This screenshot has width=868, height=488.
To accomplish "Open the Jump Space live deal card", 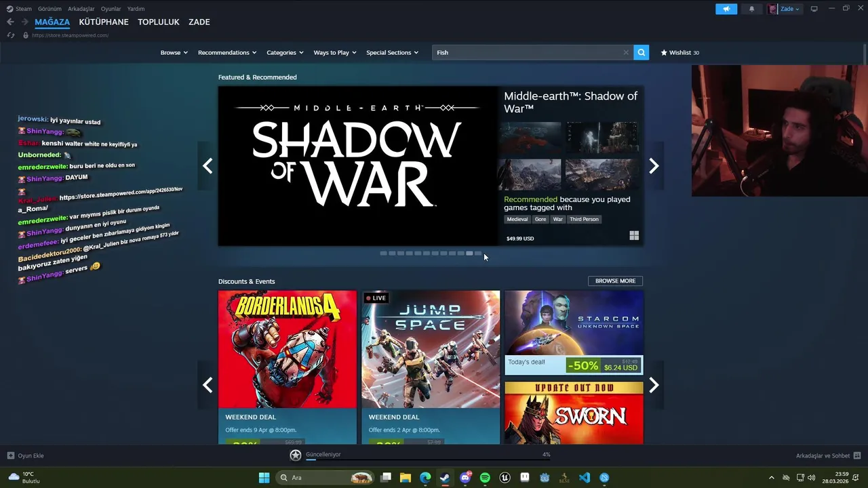I will point(431,367).
